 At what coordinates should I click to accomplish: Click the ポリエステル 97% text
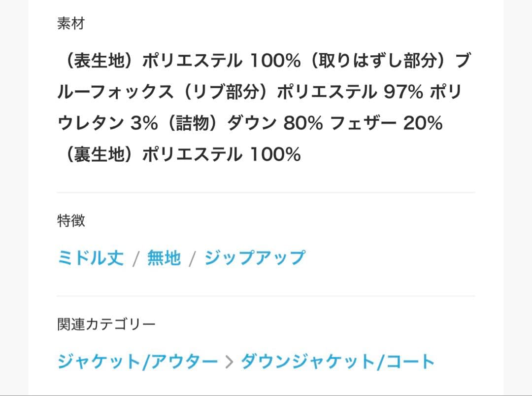point(350,92)
